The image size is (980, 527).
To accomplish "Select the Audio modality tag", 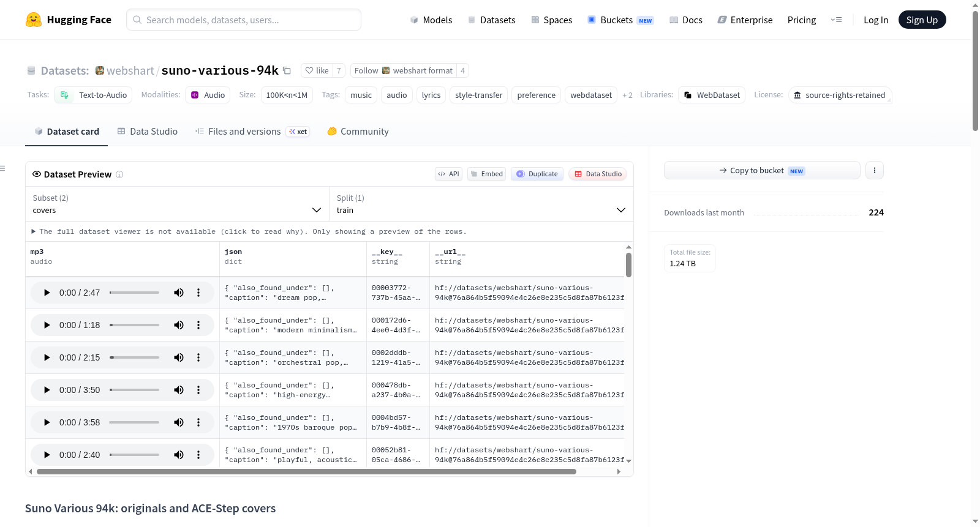I will tap(208, 95).
